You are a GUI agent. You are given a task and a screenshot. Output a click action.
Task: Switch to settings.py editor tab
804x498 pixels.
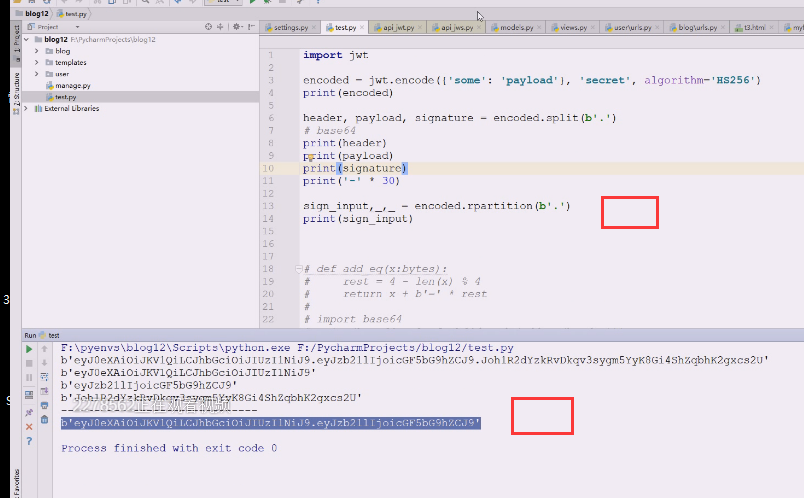[291, 27]
